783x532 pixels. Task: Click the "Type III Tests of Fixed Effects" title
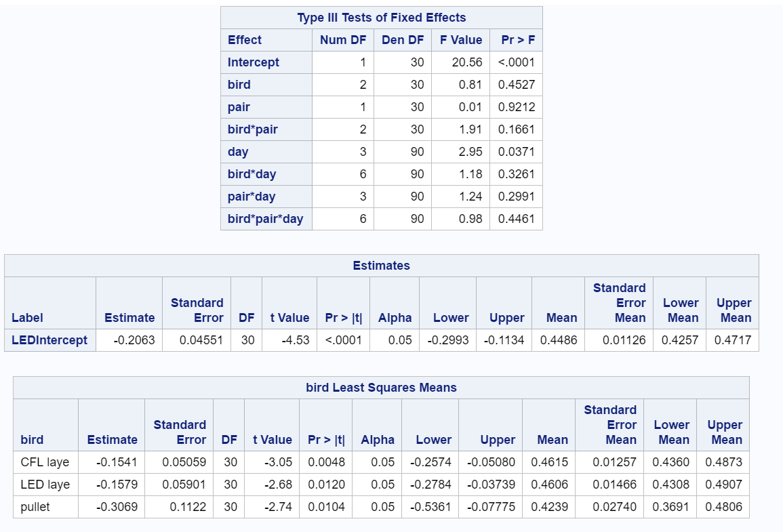(x=381, y=18)
